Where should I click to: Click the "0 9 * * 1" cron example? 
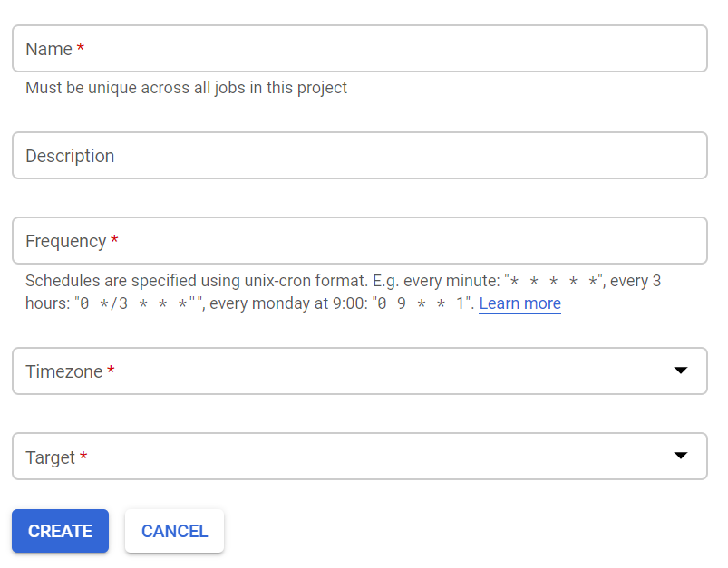[422, 303]
